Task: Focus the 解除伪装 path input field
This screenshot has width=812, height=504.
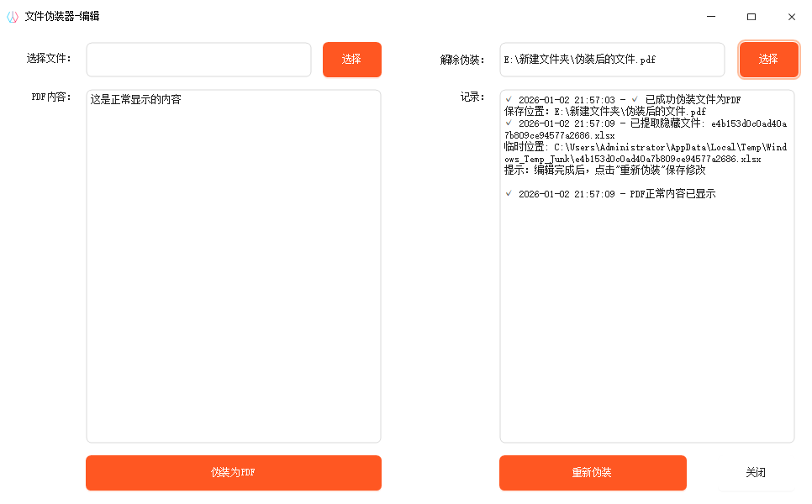Action: point(612,60)
